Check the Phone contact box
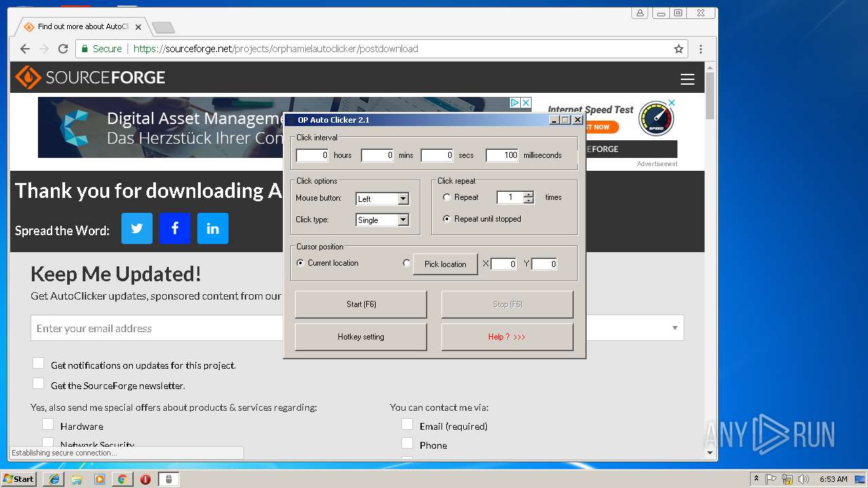Viewport: 868px width, 488px height. pyautogui.click(x=407, y=443)
